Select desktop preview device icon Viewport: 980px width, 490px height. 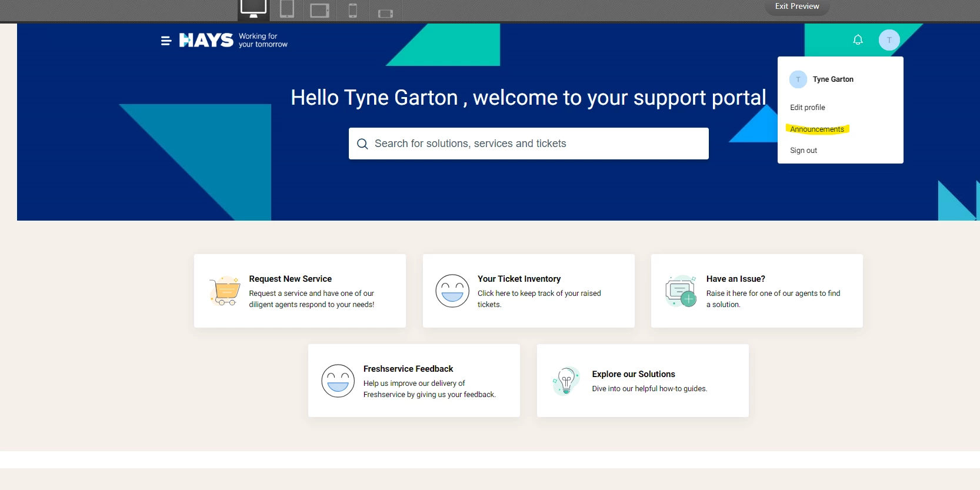click(x=254, y=9)
